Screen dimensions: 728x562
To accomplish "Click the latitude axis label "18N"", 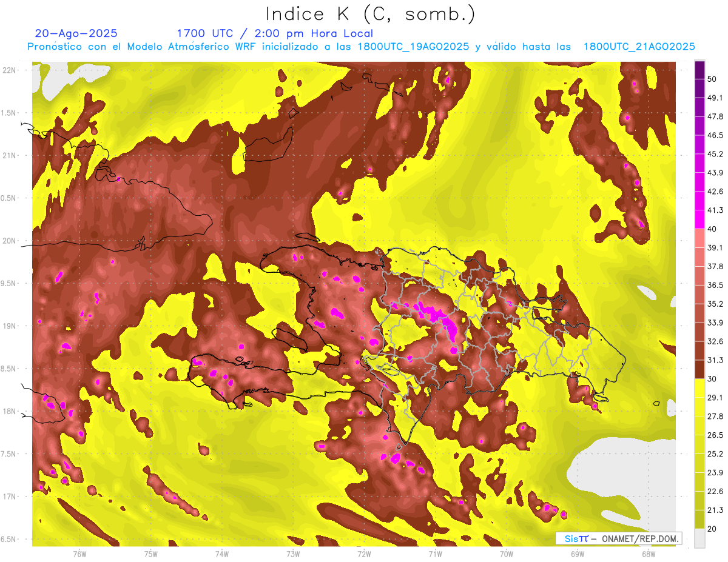I will (10, 411).
